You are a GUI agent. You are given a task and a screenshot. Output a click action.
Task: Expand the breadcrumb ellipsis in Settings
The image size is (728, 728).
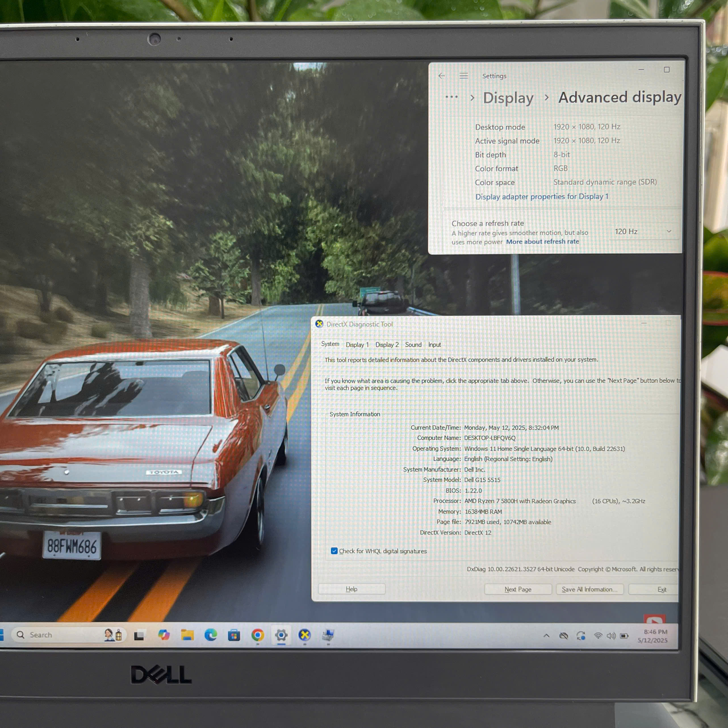point(451,97)
